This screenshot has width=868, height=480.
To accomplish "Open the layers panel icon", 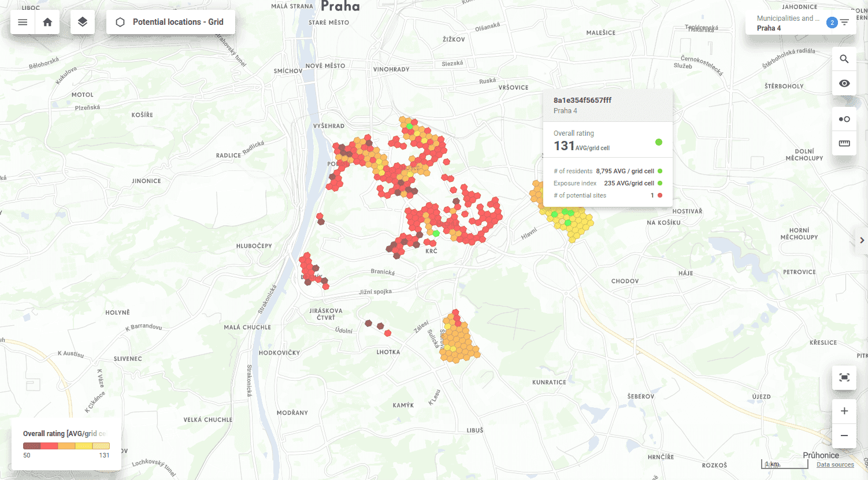I will (82, 22).
